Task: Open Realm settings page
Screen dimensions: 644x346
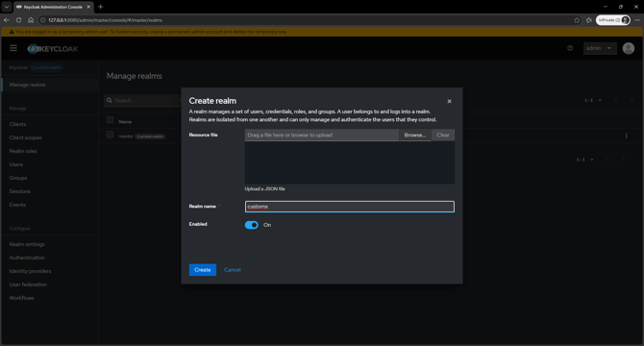Action: tap(27, 244)
